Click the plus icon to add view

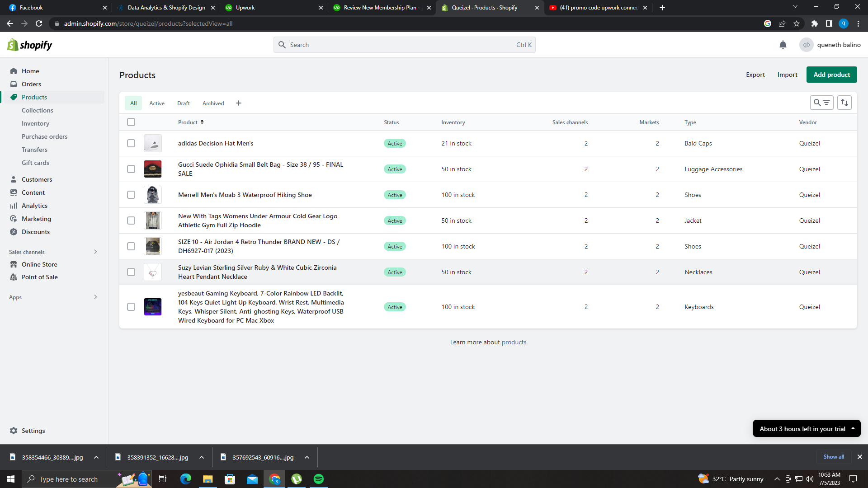point(239,103)
